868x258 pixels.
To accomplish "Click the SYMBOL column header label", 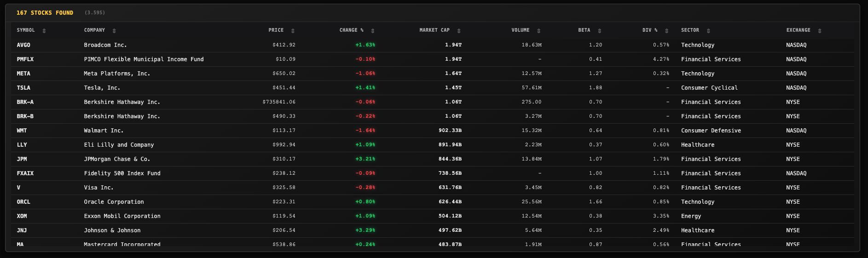I will 26,30.
